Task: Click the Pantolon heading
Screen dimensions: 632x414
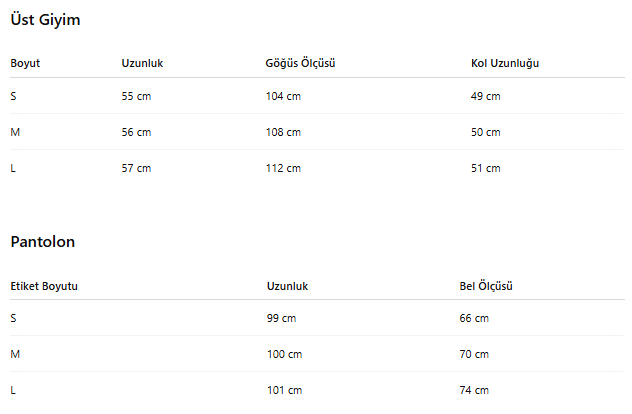Action: (x=43, y=242)
